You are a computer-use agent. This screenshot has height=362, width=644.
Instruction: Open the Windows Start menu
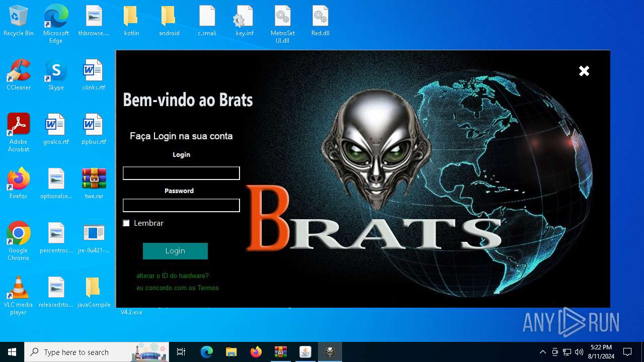[12, 352]
